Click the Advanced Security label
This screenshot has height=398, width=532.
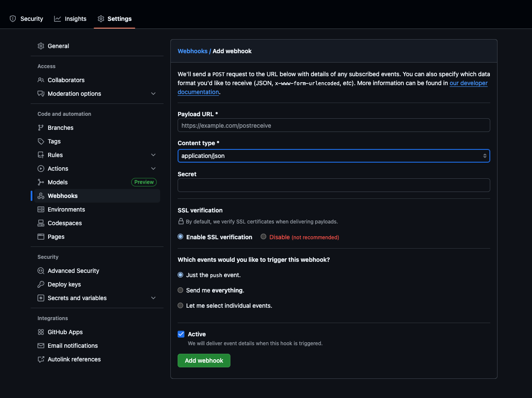pos(73,271)
